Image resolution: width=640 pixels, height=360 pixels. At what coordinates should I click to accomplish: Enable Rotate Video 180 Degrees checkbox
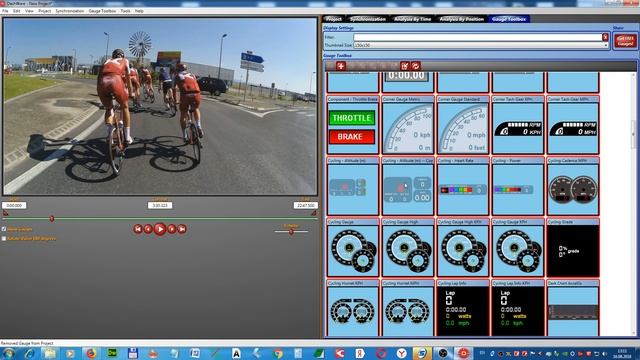point(4,238)
